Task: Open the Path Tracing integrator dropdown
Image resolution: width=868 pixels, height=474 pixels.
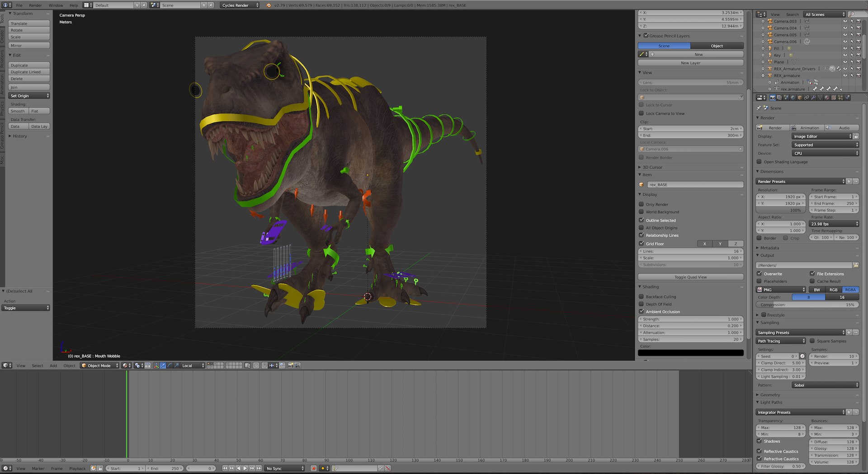Action: 781,341
